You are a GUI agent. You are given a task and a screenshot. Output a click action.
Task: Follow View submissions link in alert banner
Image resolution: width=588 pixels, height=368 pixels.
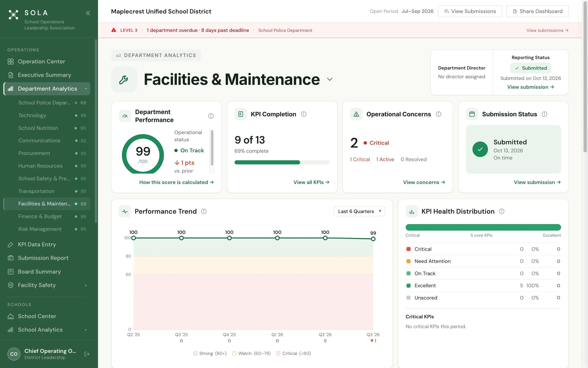pos(547,30)
